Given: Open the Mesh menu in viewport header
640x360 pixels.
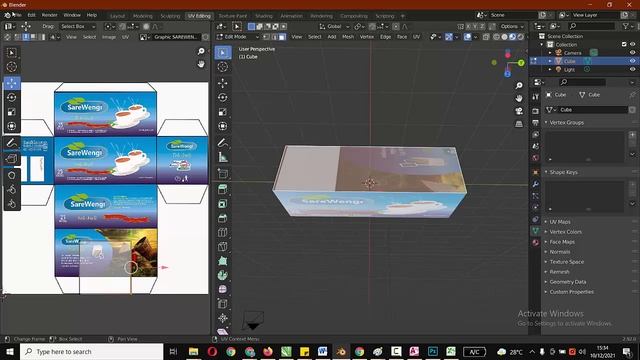Looking at the screenshot, I should coord(348,37).
